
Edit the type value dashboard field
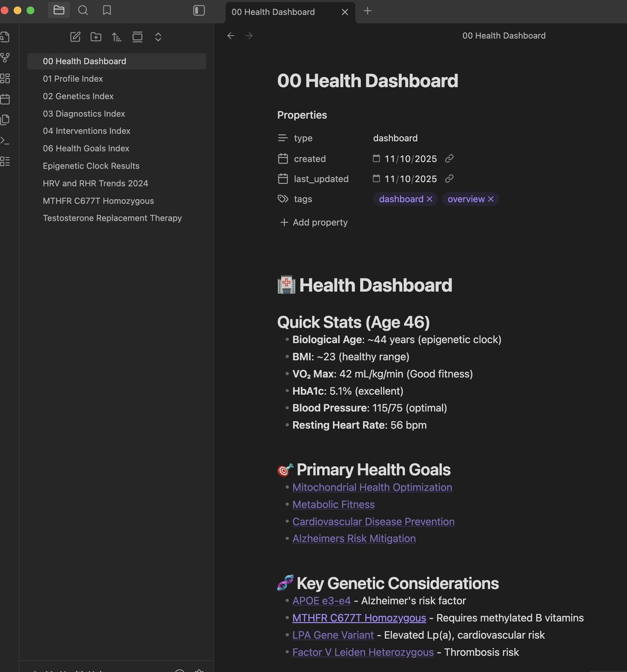point(396,138)
